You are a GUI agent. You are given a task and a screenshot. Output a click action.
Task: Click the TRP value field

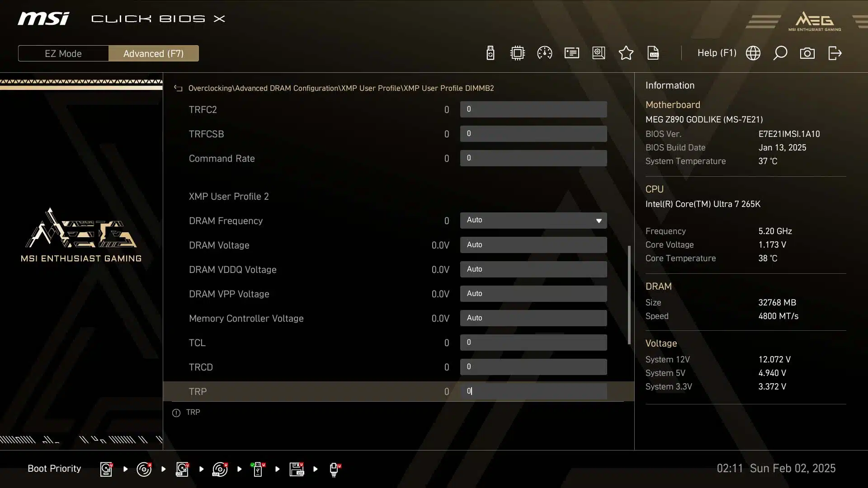[x=533, y=391]
